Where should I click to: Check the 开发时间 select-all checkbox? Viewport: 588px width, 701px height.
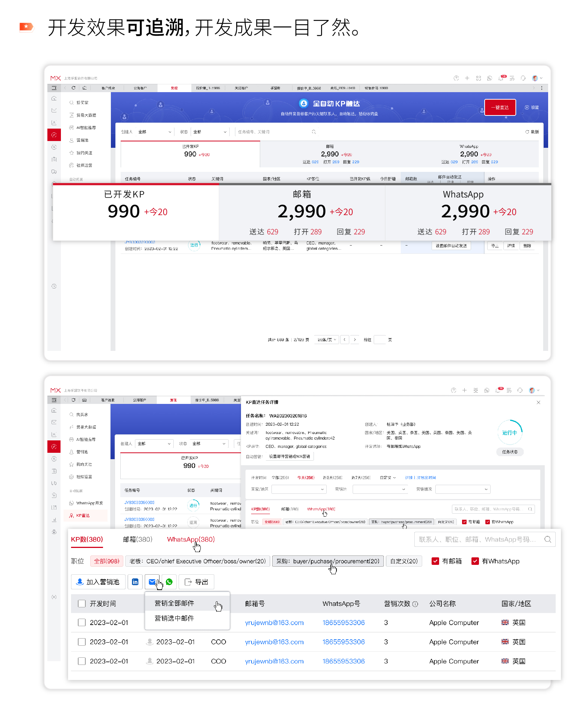pyautogui.click(x=82, y=604)
